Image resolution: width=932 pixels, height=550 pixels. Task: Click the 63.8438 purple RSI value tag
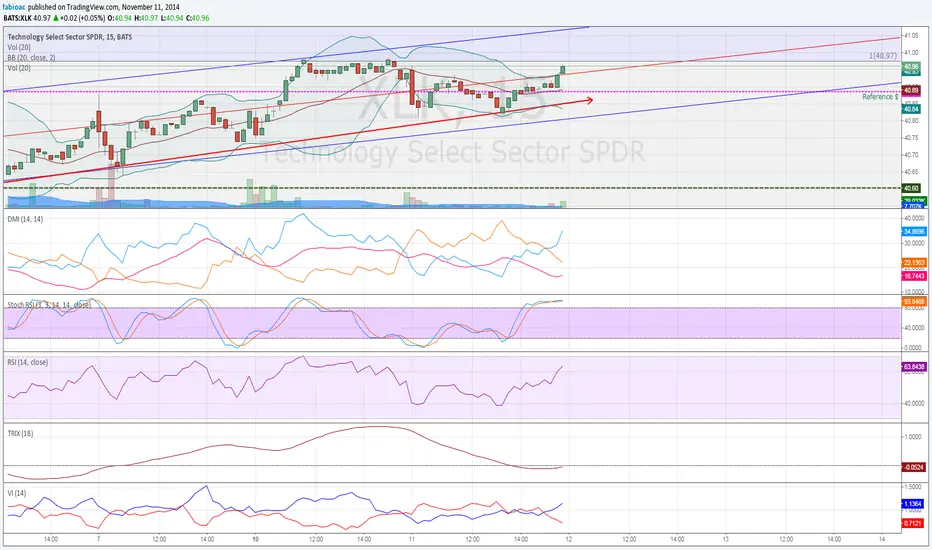click(x=914, y=367)
